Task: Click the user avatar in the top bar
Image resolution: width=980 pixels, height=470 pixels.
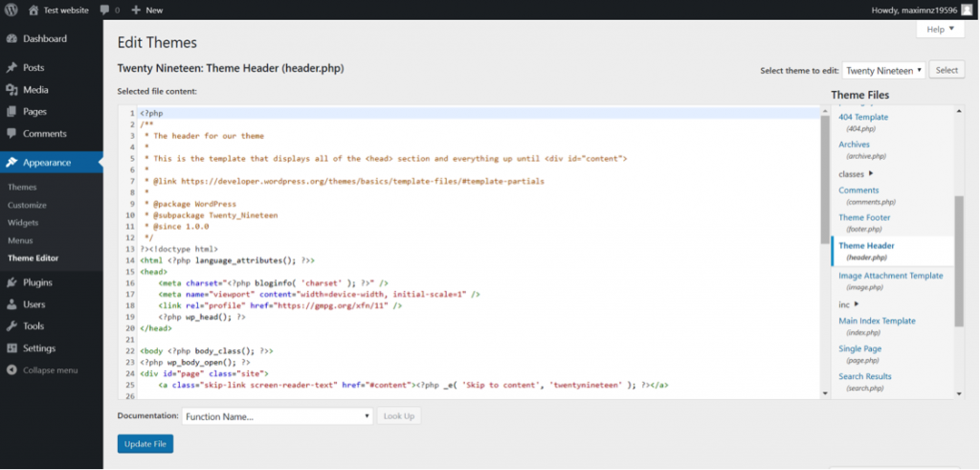Action: click(x=967, y=10)
